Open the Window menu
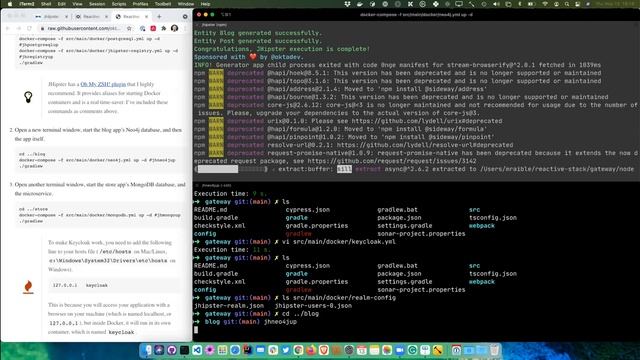640x360 pixels. point(186,4)
